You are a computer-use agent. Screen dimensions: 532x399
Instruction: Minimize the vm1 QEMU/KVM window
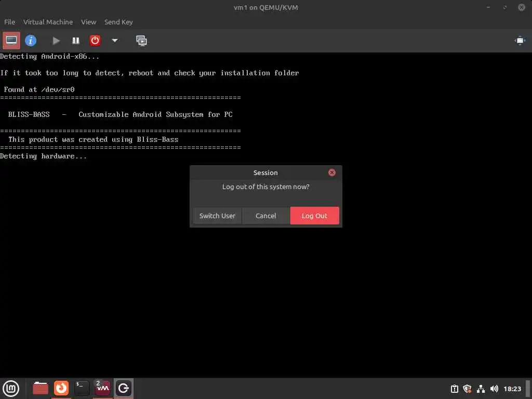click(488, 7)
